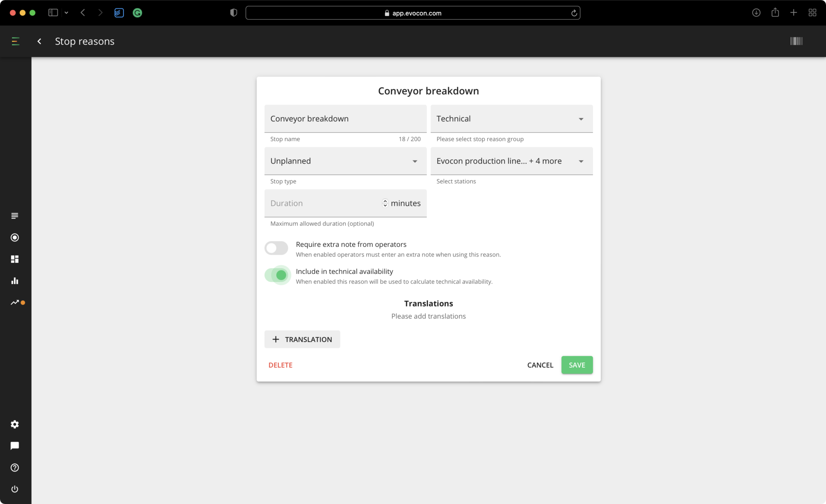Navigate back using the Stop reasons back arrow
The height and width of the screenshot is (504, 826).
[x=39, y=41]
